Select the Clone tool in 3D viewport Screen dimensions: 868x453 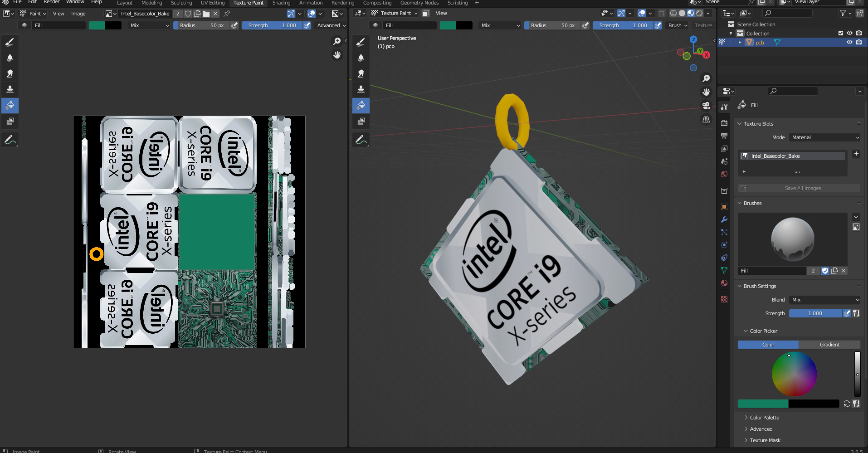tap(361, 89)
